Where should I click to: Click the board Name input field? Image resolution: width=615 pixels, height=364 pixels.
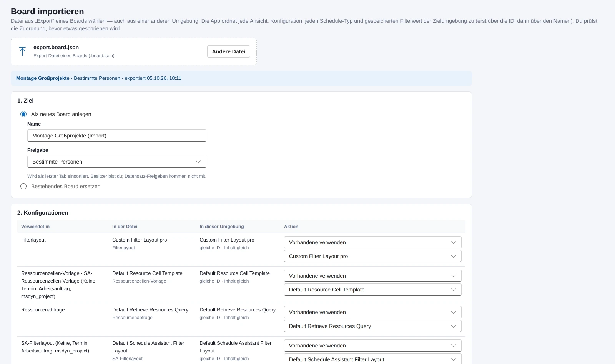(117, 136)
